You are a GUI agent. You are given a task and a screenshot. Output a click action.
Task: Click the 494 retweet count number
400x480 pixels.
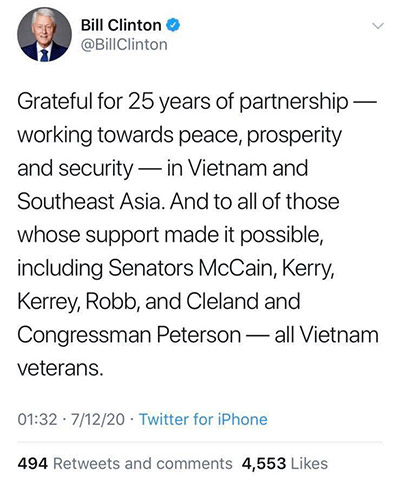pyautogui.click(x=33, y=464)
